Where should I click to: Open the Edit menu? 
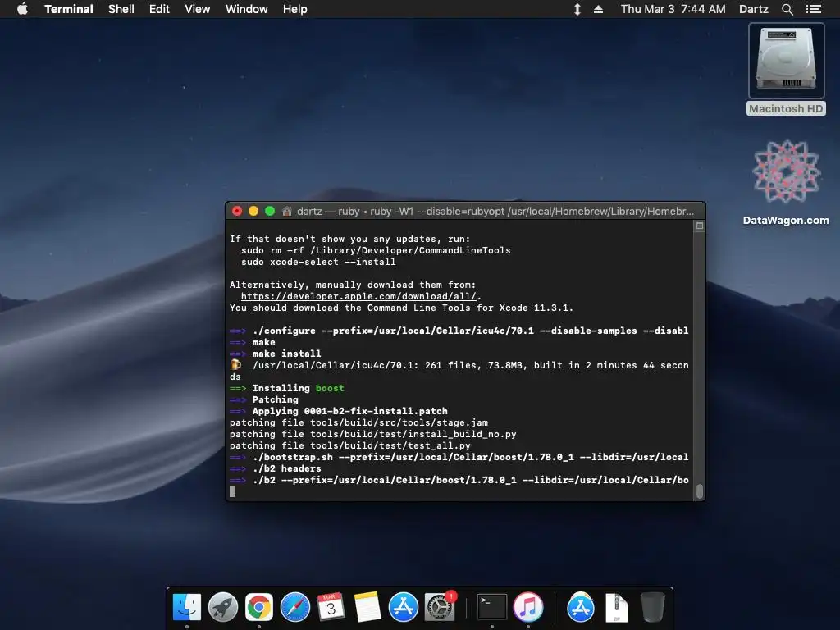tap(159, 9)
